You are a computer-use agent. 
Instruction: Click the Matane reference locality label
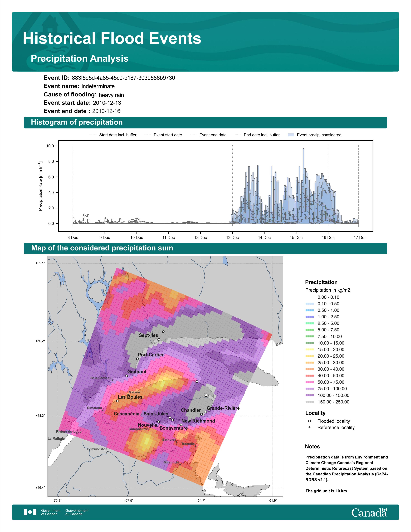coord(134,392)
